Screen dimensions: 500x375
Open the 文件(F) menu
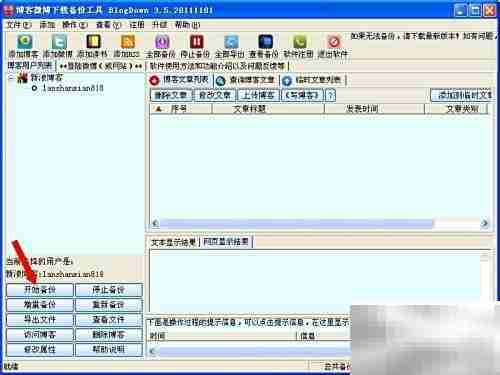point(19,25)
